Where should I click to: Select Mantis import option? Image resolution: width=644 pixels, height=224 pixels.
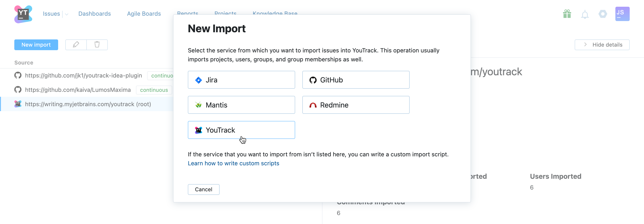click(241, 105)
